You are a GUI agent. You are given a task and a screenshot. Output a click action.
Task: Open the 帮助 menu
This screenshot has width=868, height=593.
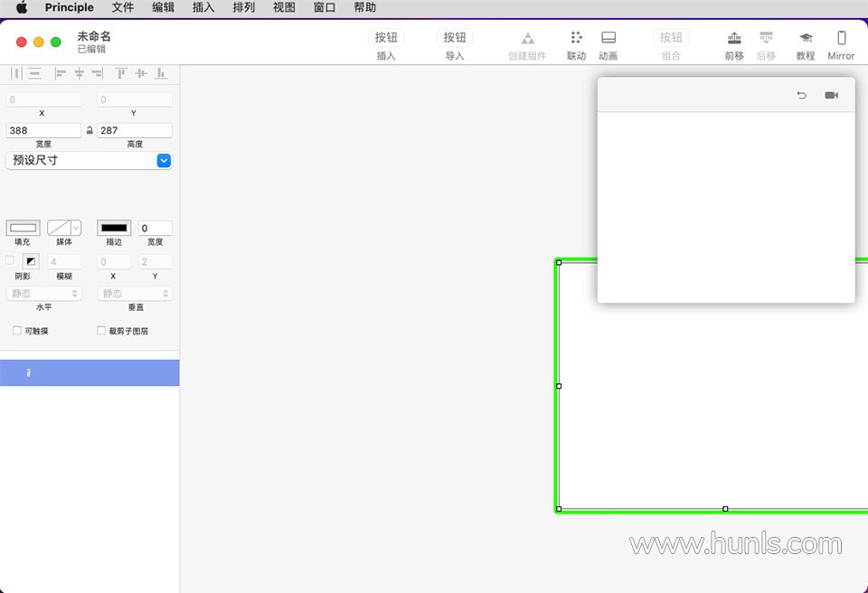click(364, 8)
